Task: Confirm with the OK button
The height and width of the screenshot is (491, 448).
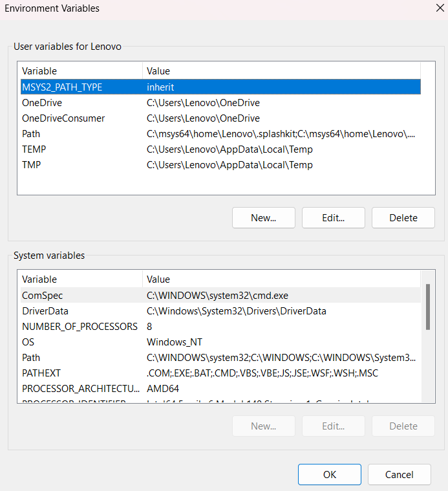Action: [330, 474]
